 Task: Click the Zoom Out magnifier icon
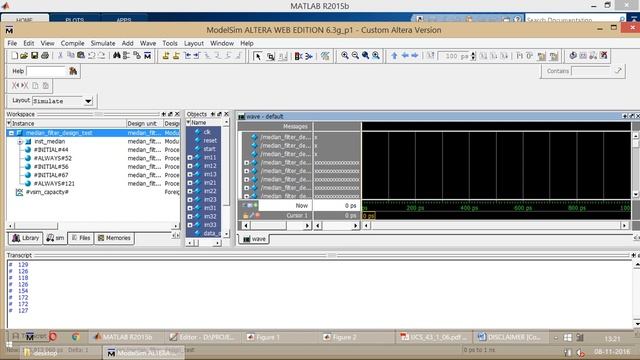(355, 56)
